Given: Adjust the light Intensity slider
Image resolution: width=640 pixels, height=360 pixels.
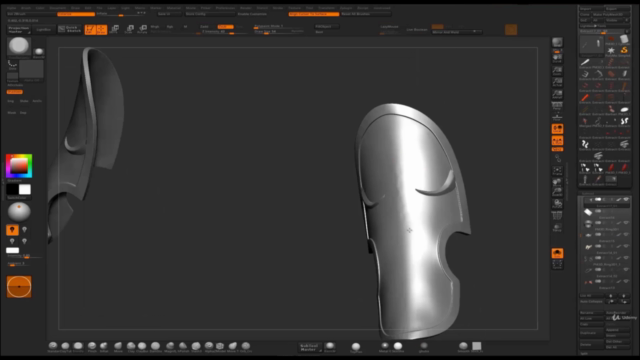Looking at the screenshot, I should point(24,256).
